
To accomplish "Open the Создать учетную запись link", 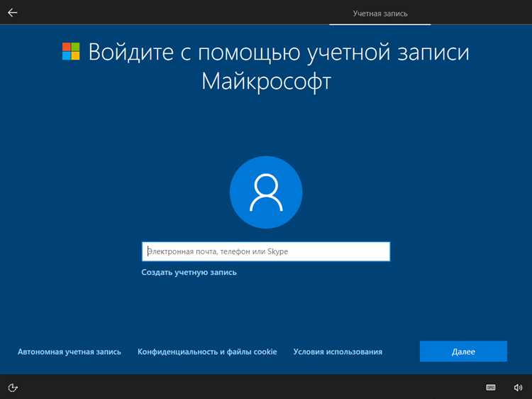I will click(x=189, y=273).
